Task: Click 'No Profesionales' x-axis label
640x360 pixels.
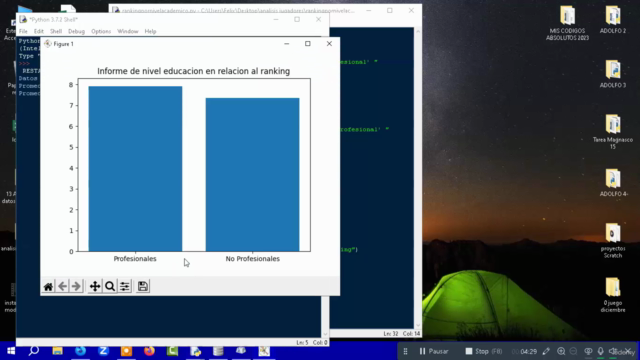Action: point(252,259)
